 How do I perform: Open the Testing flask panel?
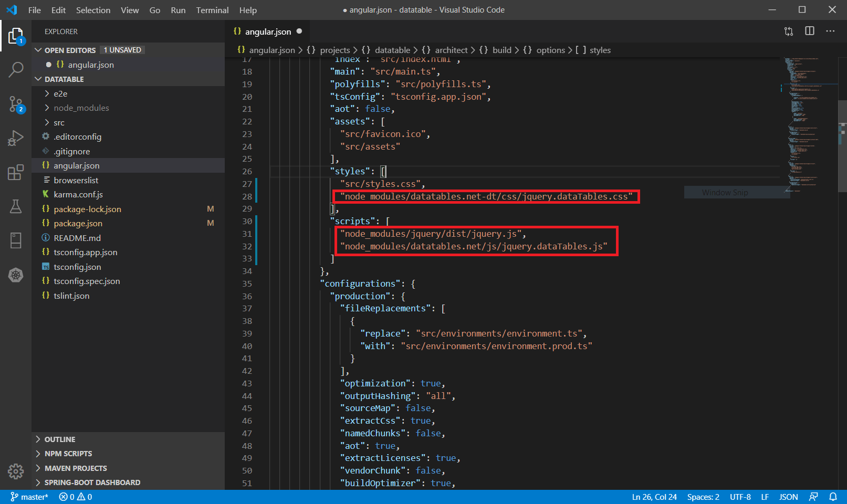(x=16, y=206)
